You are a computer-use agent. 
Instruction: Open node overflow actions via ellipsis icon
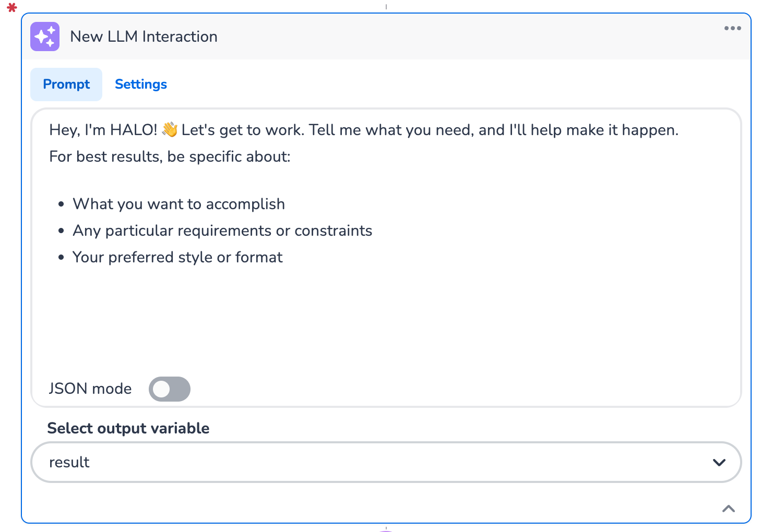click(733, 29)
